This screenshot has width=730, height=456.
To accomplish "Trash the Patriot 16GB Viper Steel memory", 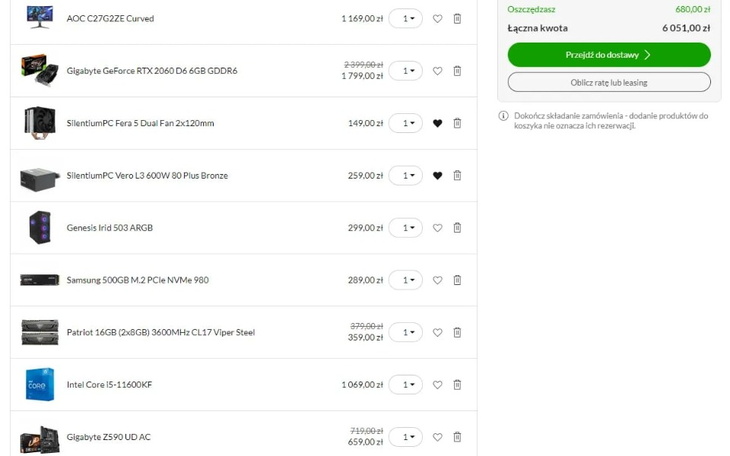I will coord(457,332).
